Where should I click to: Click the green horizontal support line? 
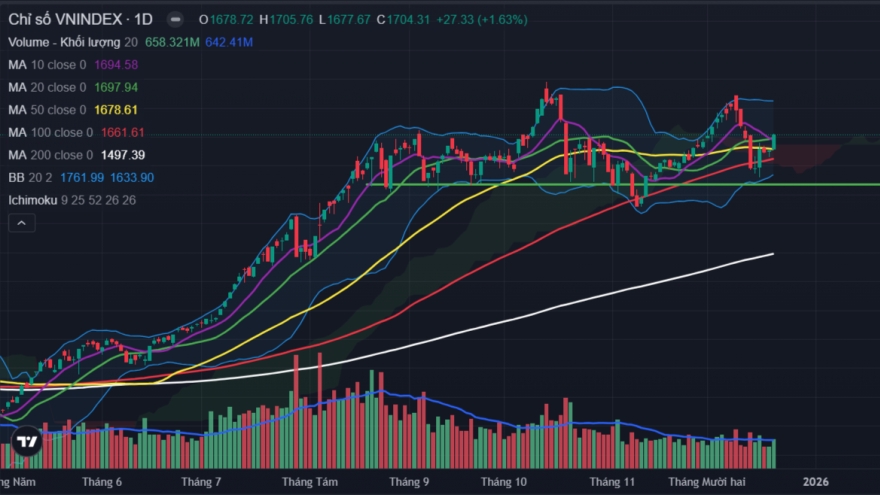(x=820, y=184)
